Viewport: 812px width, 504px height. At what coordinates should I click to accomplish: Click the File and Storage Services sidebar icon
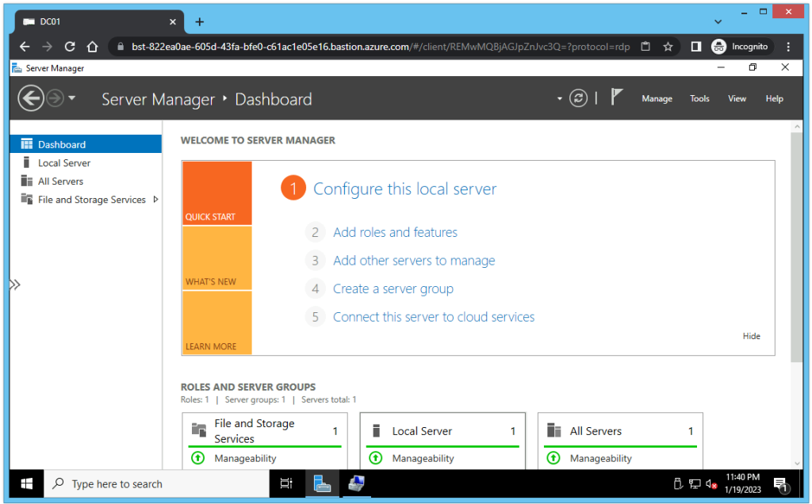click(26, 199)
